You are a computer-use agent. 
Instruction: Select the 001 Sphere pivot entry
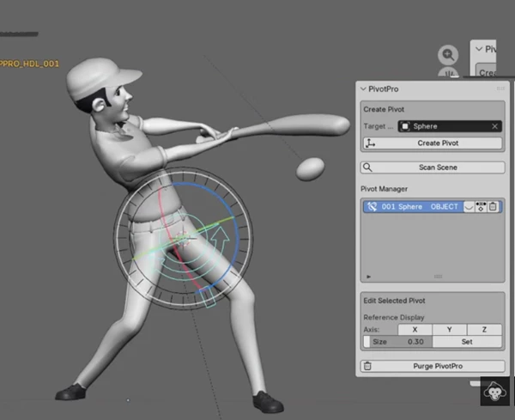[x=433, y=207]
